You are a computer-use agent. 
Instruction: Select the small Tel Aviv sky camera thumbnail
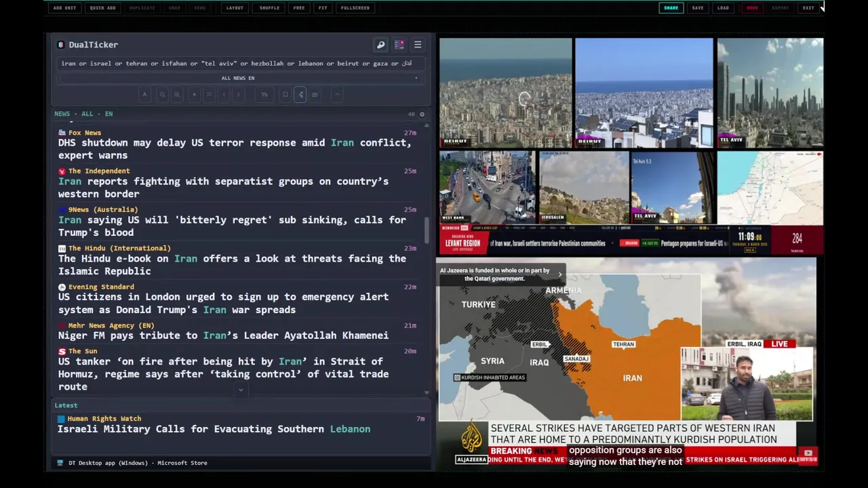(x=673, y=188)
